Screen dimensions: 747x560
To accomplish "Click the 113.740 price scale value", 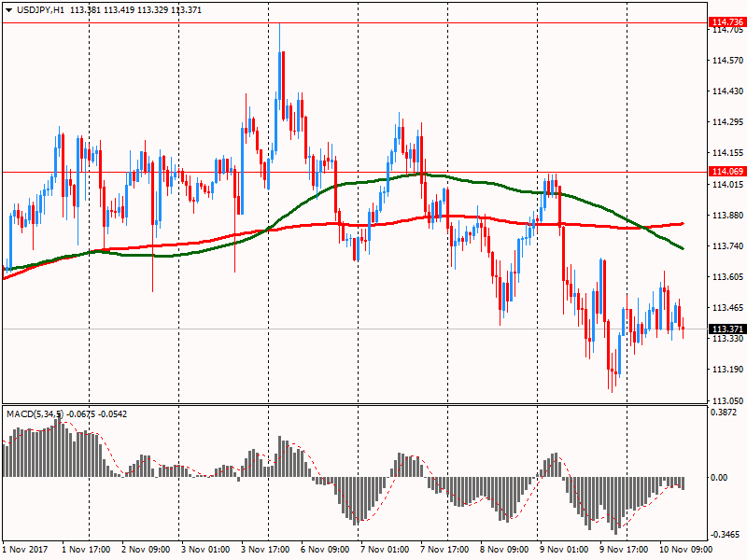I will (x=727, y=245).
